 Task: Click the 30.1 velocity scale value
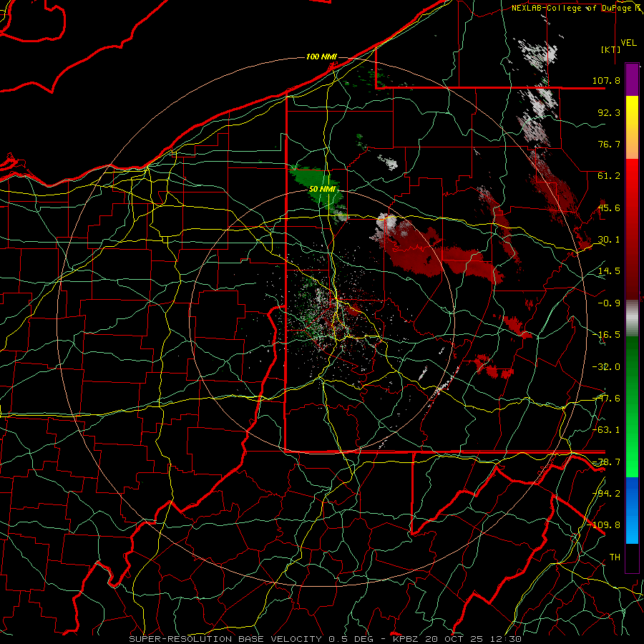tap(609, 240)
